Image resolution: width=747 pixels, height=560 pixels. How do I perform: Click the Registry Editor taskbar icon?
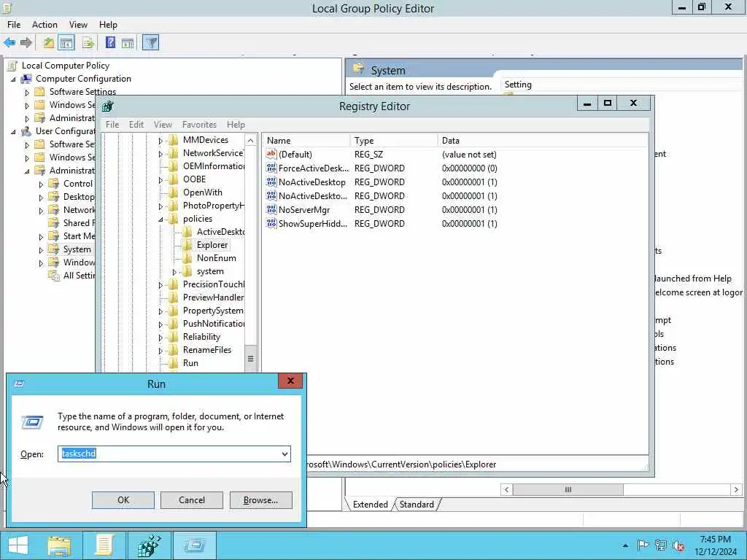pyautogui.click(x=149, y=545)
